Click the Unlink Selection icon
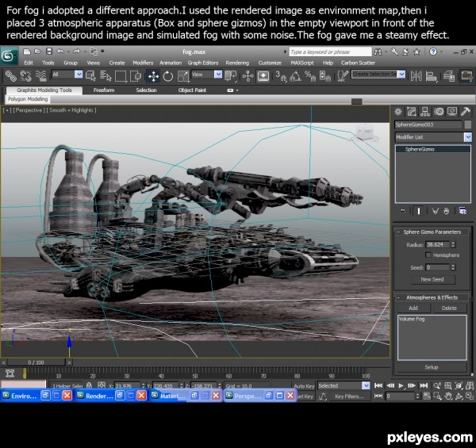Screen dimensions: 476x448 click(26, 75)
